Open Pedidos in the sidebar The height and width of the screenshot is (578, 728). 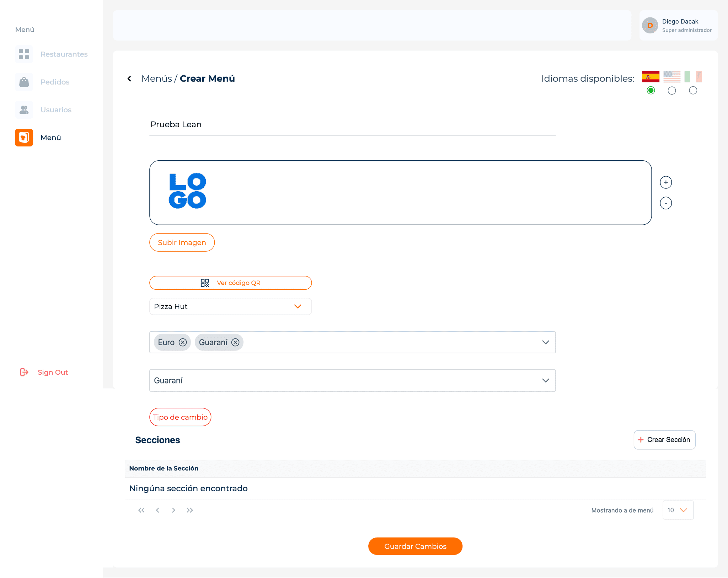(x=55, y=82)
